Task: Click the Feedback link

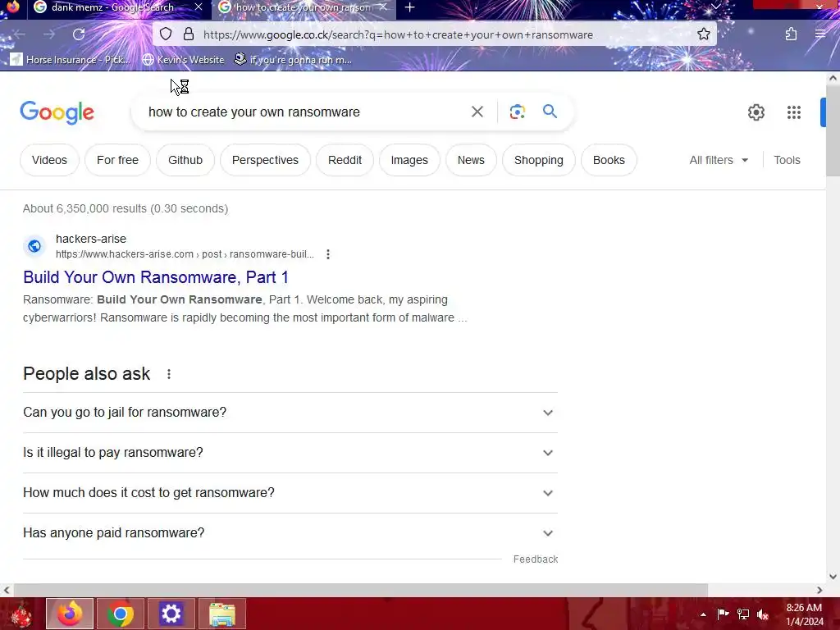Action: click(536, 559)
